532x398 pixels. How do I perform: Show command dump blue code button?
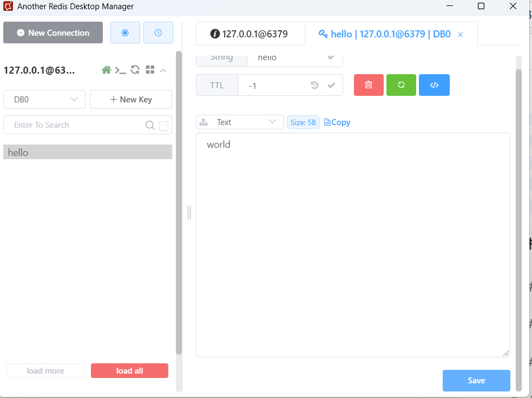pyautogui.click(x=434, y=85)
